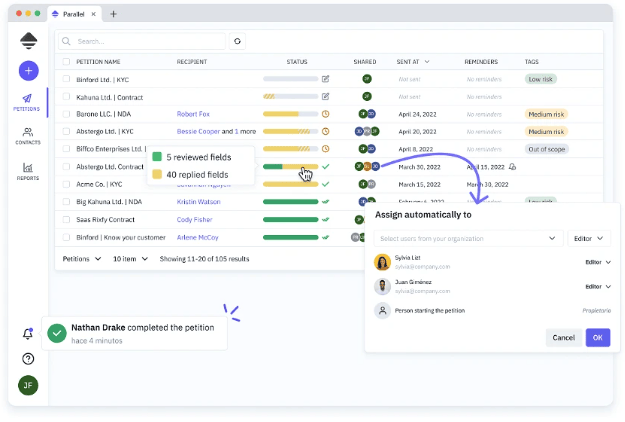Open the JF user avatar menu
625x422 pixels.
click(x=28, y=385)
